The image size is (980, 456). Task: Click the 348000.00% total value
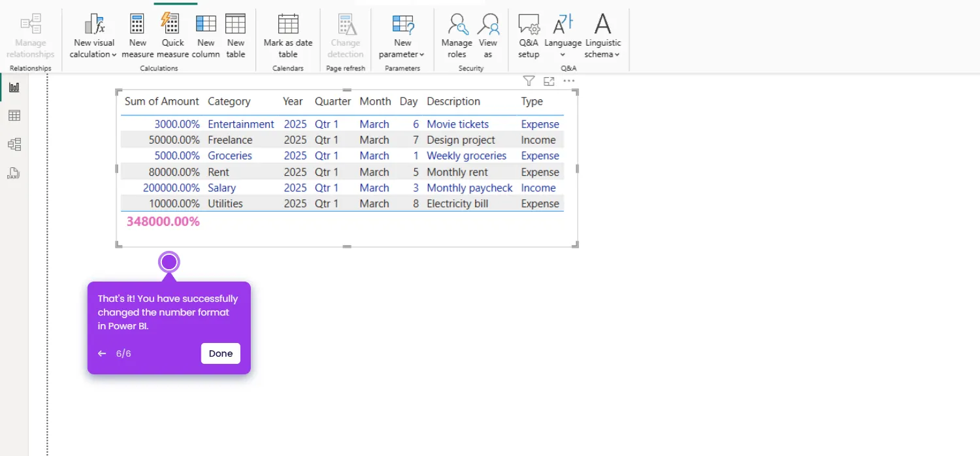(163, 221)
